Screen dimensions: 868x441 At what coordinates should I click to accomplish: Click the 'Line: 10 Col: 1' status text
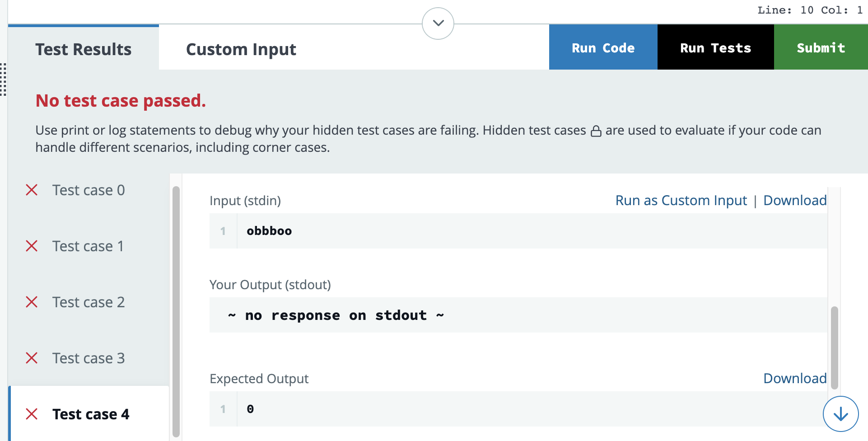click(x=810, y=10)
